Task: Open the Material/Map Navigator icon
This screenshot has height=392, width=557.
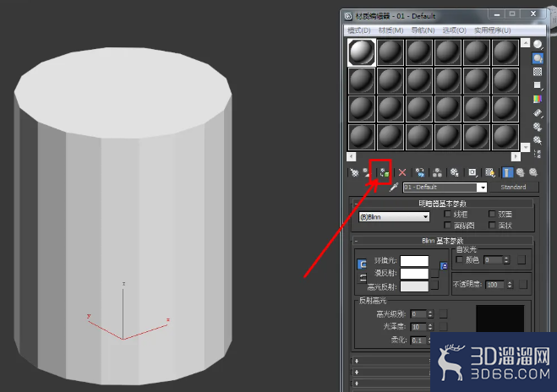Action: 538,154
